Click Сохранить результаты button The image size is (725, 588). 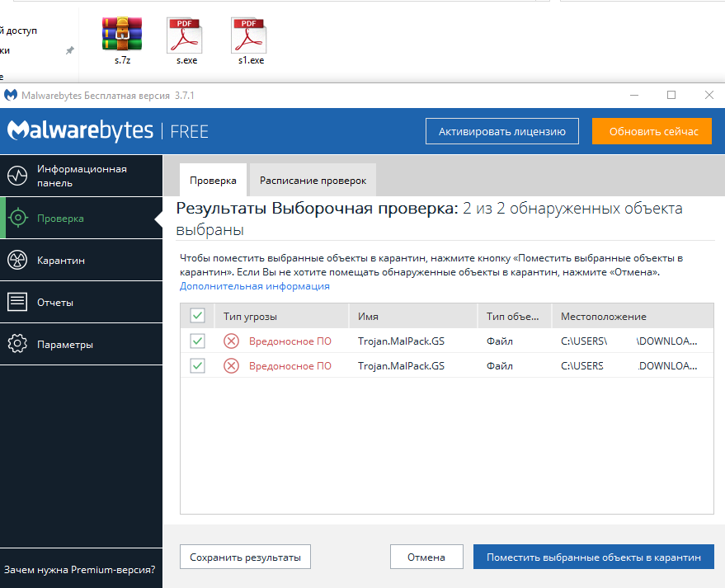click(x=245, y=557)
